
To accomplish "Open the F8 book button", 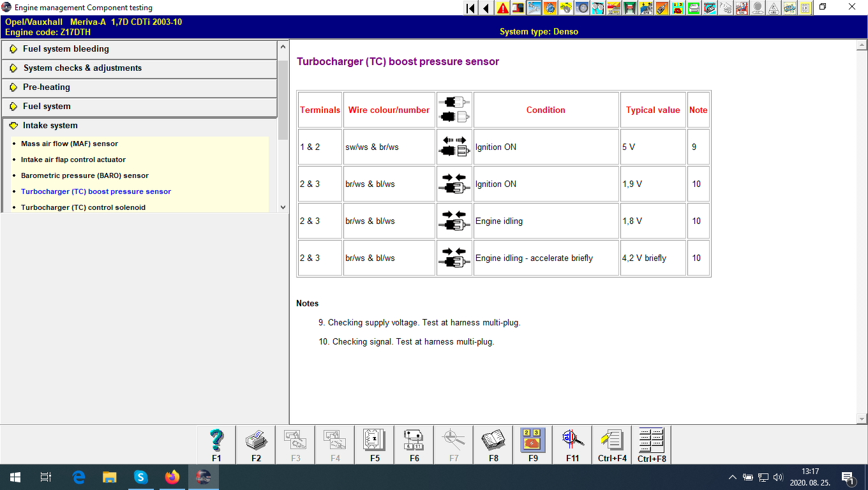I will [493, 445].
